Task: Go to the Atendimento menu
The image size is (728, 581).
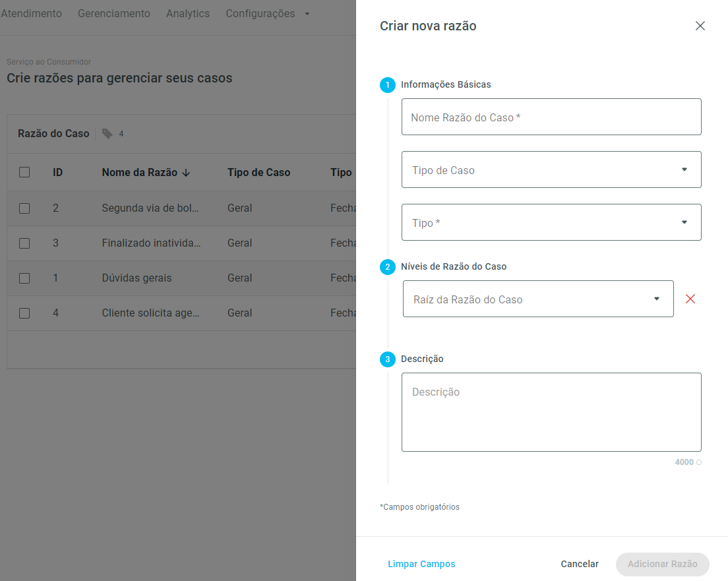Action: (31, 14)
